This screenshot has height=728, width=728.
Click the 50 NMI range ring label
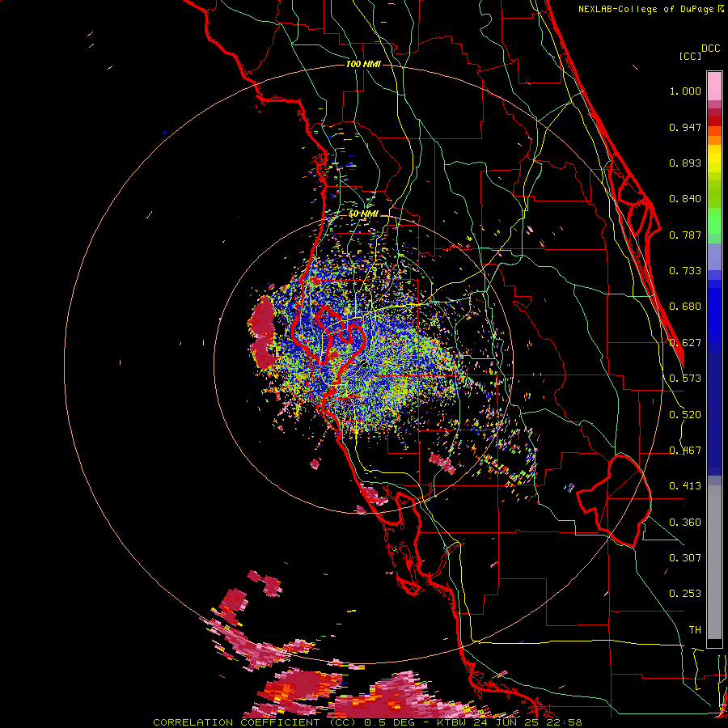[x=363, y=214]
